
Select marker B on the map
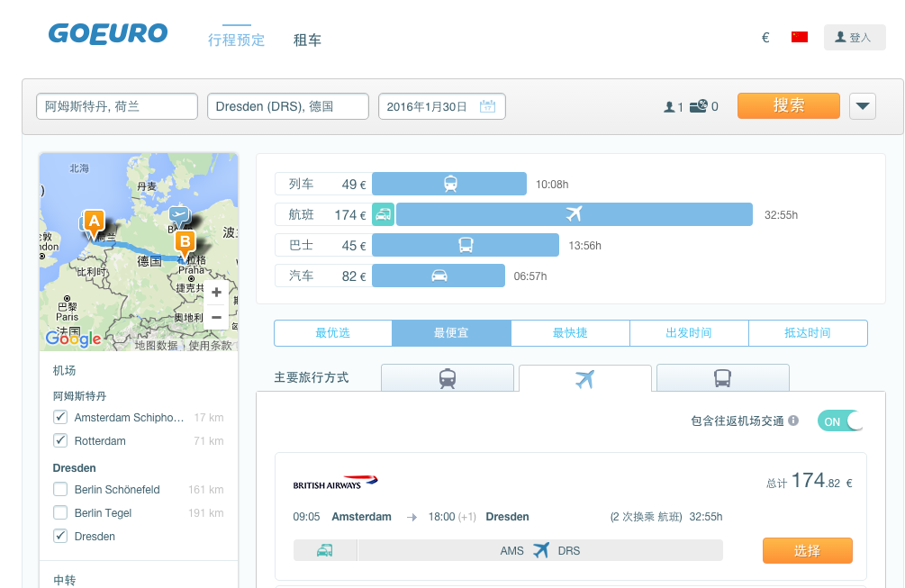185,245
